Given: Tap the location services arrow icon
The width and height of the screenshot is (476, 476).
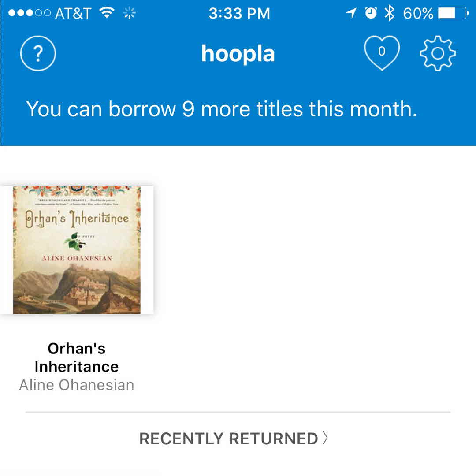Looking at the screenshot, I should [351, 13].
